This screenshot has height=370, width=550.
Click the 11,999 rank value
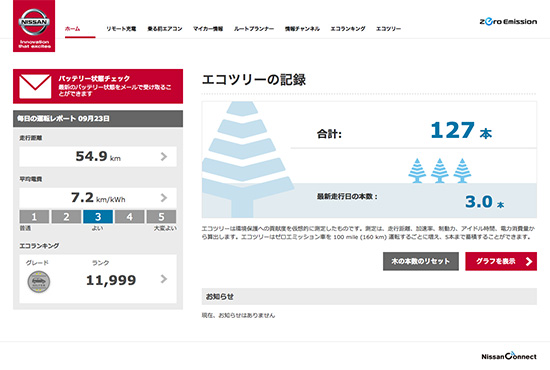[x=111, y=280]
